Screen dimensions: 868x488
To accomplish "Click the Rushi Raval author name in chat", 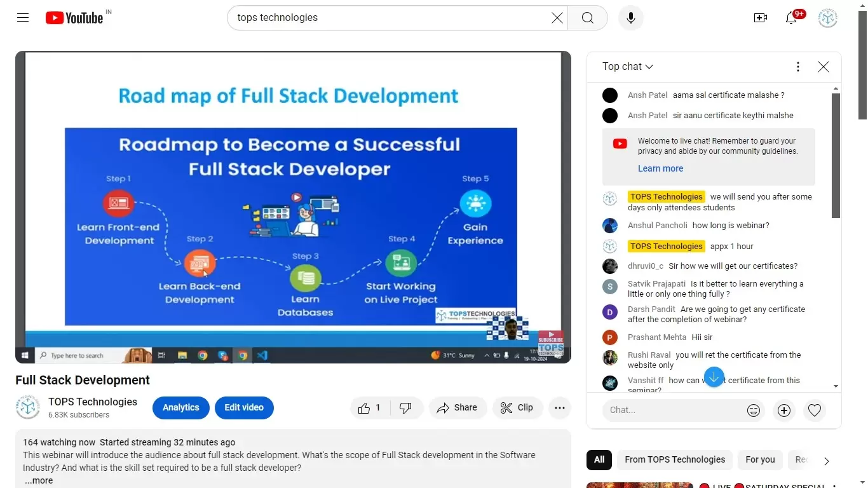I will click(x=649, y=355).
